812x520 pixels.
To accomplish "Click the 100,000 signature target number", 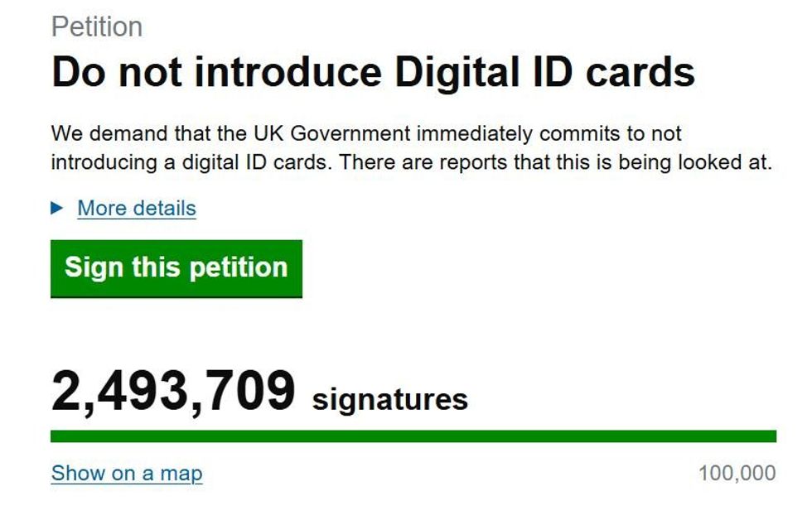I will pos(737,473).
